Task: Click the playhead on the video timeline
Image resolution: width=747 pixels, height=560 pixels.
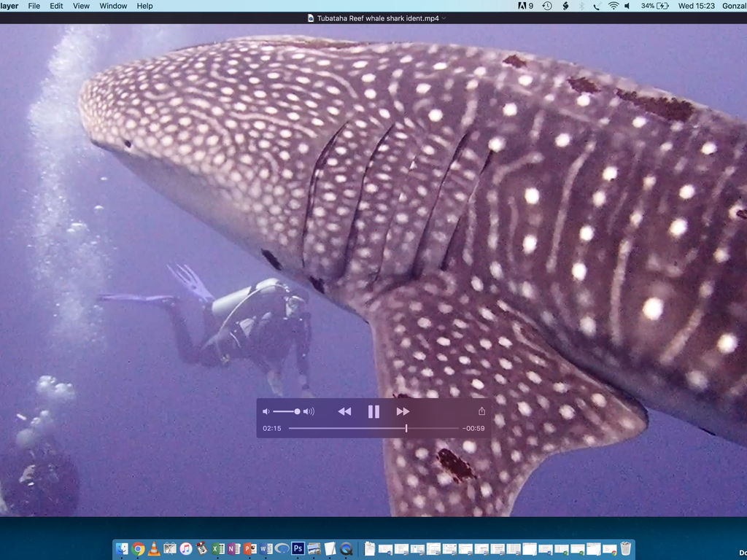Action: (x=406, y=429)
